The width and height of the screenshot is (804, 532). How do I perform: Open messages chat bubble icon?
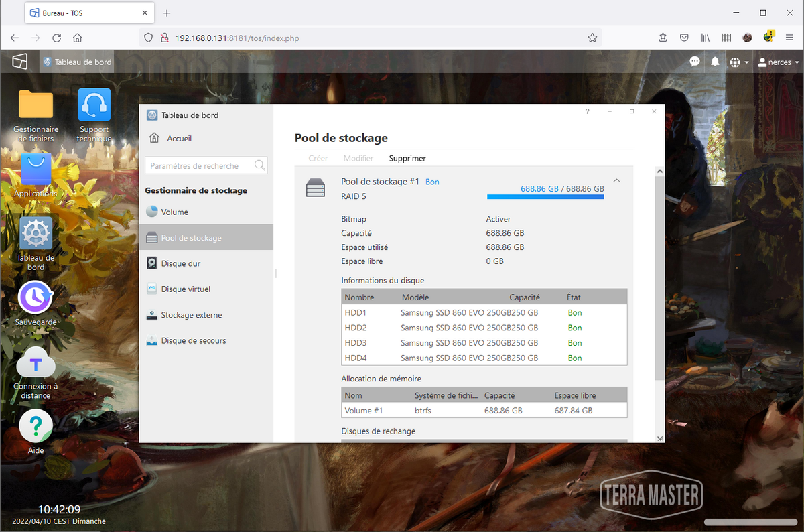click(695, 62)
